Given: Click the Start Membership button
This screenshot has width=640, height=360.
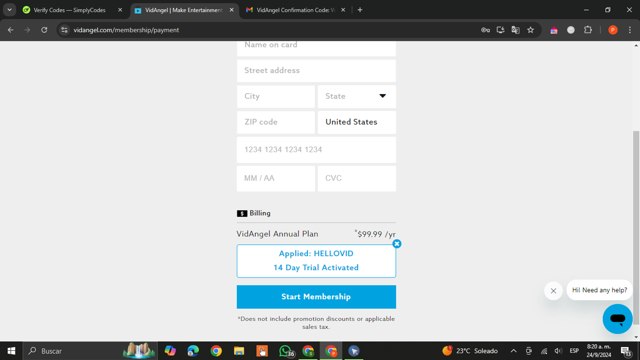Looking at the screenshot, I should (x=316, y=297).
